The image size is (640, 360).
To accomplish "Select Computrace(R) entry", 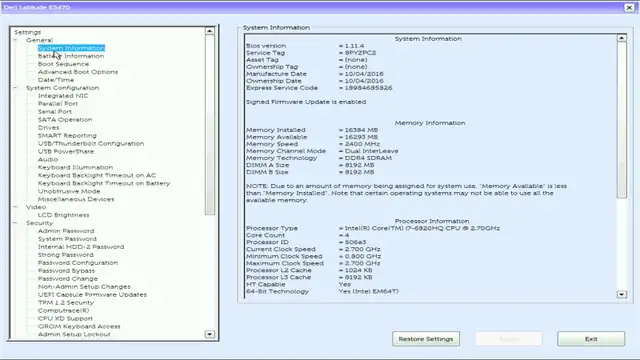I will [x=63, y=311].
